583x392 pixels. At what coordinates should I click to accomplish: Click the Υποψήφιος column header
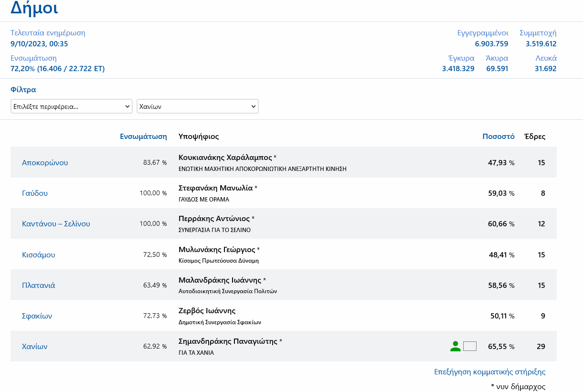199,137
